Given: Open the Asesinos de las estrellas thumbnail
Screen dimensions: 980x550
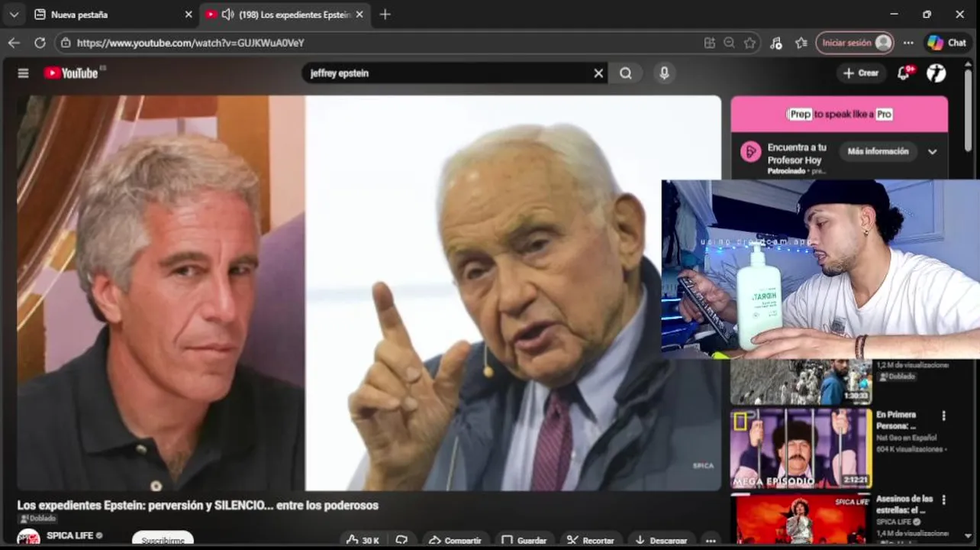Looking at the screenshot, I should point(801,519).
